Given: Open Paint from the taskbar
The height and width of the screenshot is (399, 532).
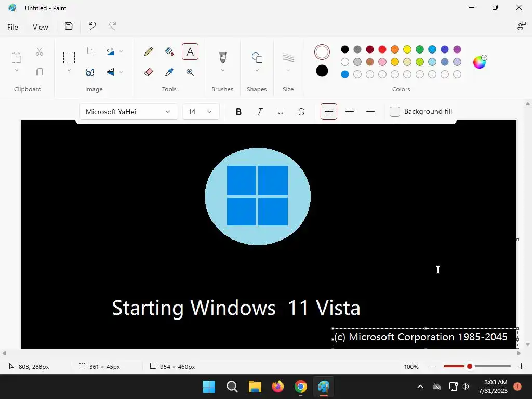Looking at the screenshot, I should 324,387.
